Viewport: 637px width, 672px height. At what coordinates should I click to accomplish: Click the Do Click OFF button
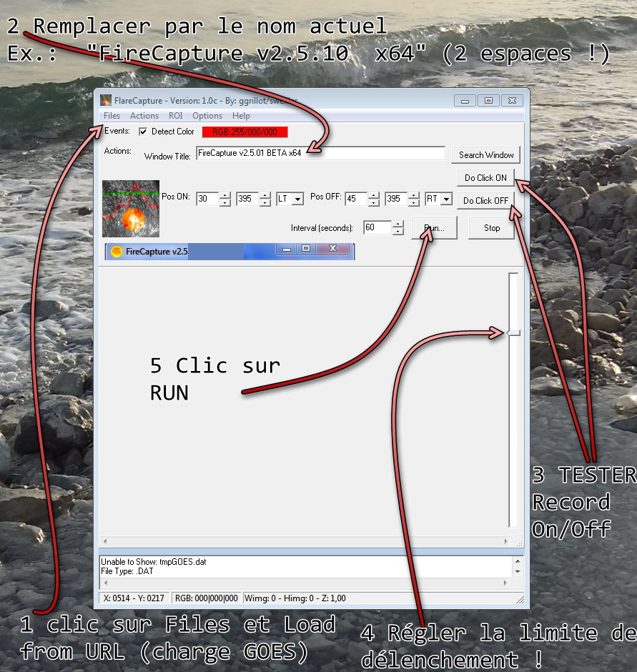point(485,201)
